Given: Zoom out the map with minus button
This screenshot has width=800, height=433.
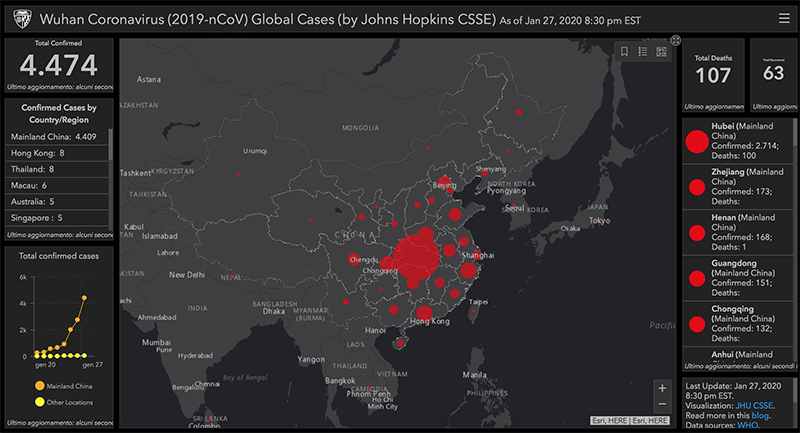Looking at the screenshot, I should tap(662, 404).
